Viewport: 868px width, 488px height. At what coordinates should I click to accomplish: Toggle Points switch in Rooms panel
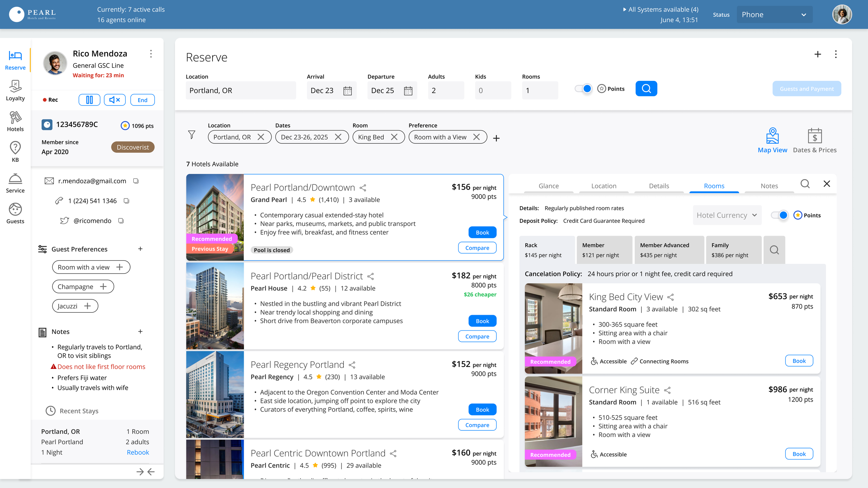click(780, 215)
